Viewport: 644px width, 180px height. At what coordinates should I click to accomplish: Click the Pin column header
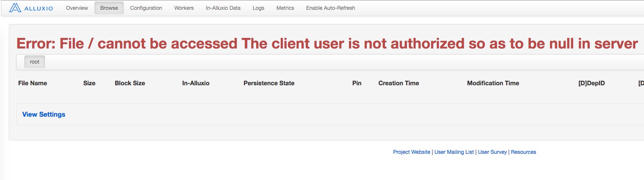pyautogui.click(x=357, y=83)
